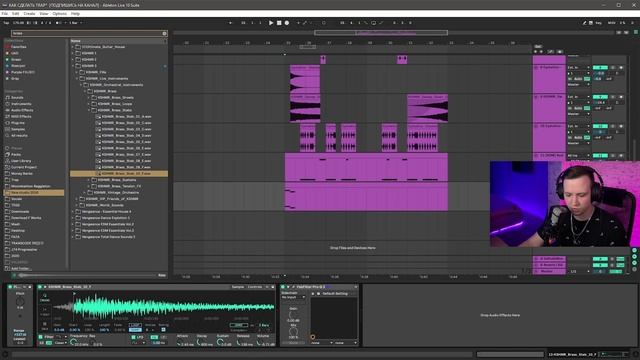
Task: Show All results in browser
Action: 19,136
